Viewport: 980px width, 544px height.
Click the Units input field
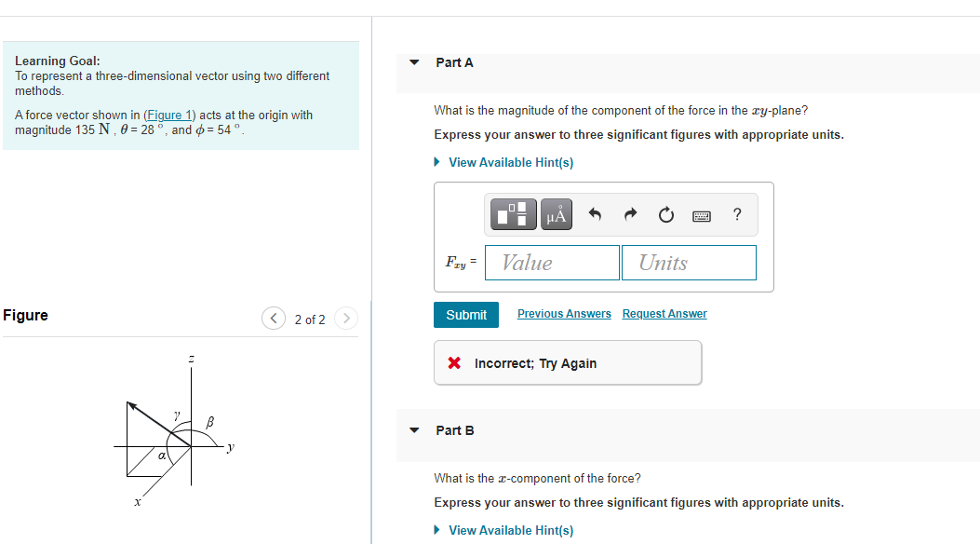pos(689,262)
